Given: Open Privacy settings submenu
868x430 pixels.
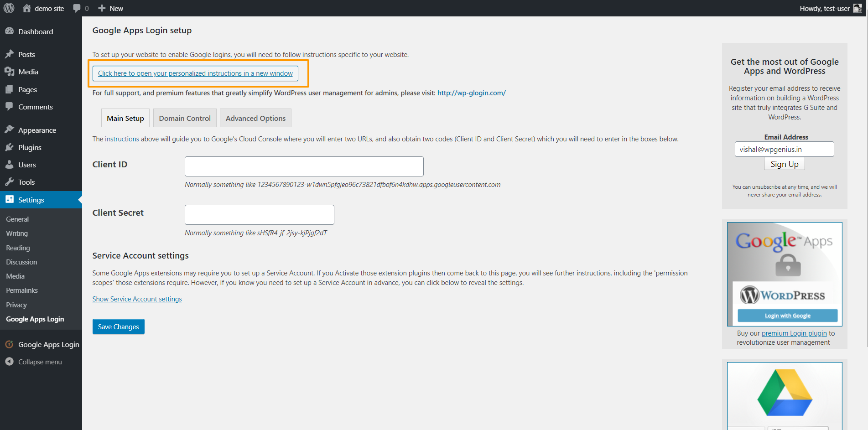Looking at the screenshot, I should pos(16,305).
